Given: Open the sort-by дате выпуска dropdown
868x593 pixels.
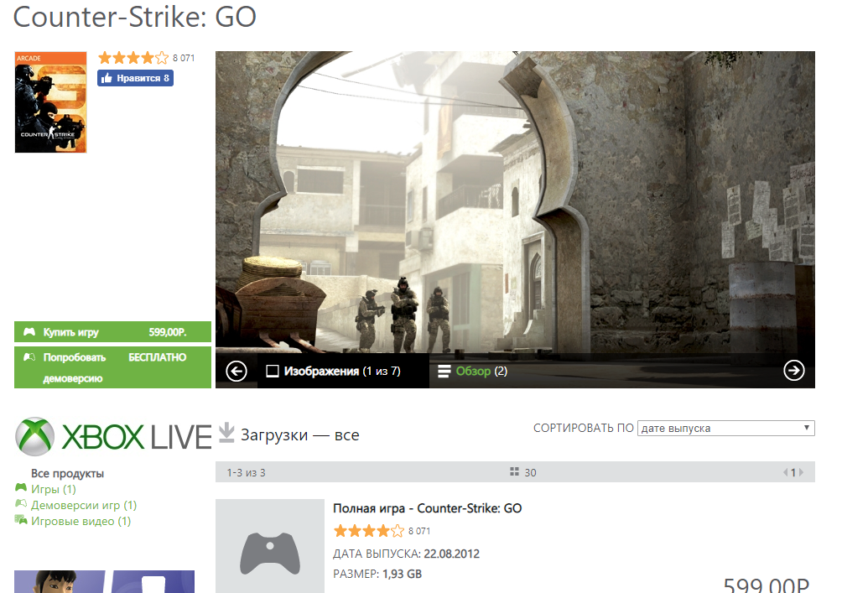Looking at the screenshot, I should pos(726,428).
